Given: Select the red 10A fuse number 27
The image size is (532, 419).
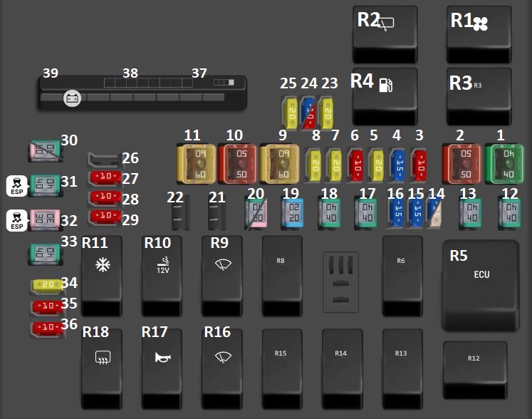Looking at the screenshot, I should (x=105, y=177).
